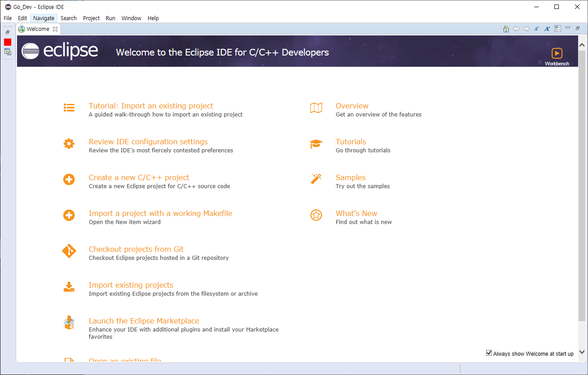Click the map icon beside Overview
The height and width of the screenshot is (375, 588).
pyautogui.click(x=316, y=108)
